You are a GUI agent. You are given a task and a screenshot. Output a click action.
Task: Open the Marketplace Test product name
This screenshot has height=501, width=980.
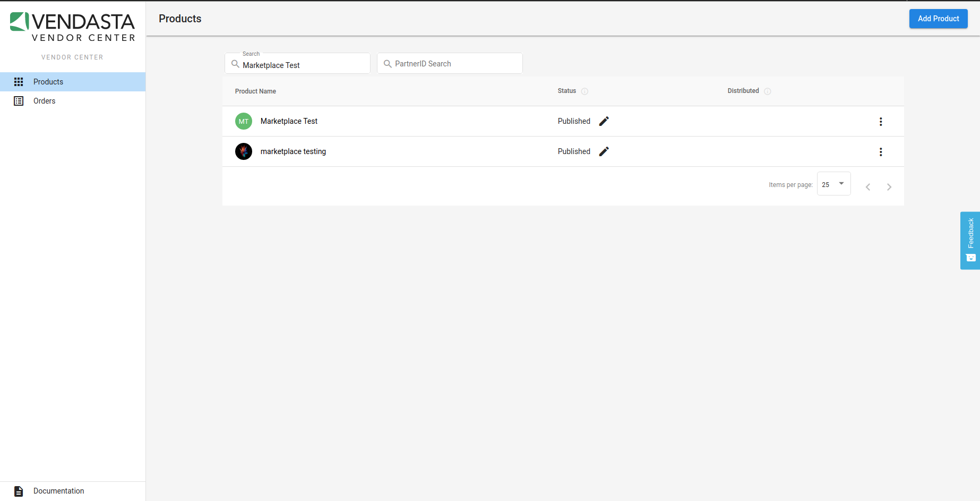[x=289, y=121]
